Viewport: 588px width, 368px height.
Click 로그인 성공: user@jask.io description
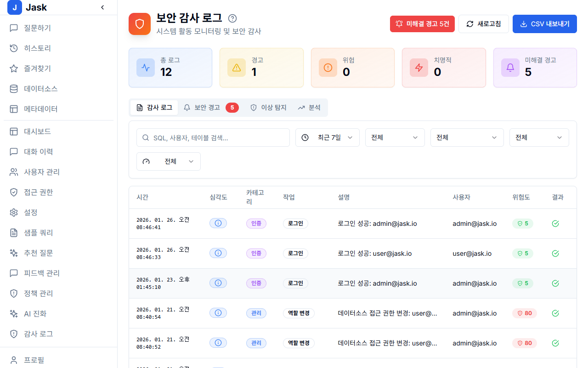click(x=375, y=253)
